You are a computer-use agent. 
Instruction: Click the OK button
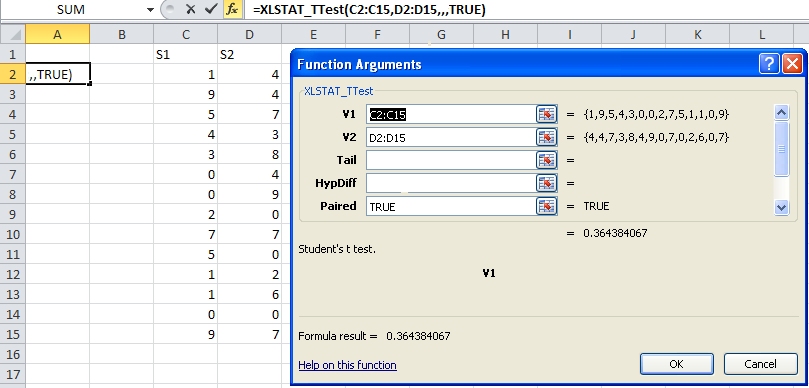click(x=676, y=364)
